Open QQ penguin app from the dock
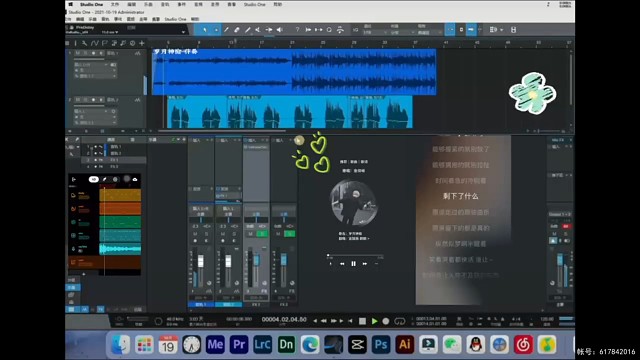640x360 pixels. 476,344
